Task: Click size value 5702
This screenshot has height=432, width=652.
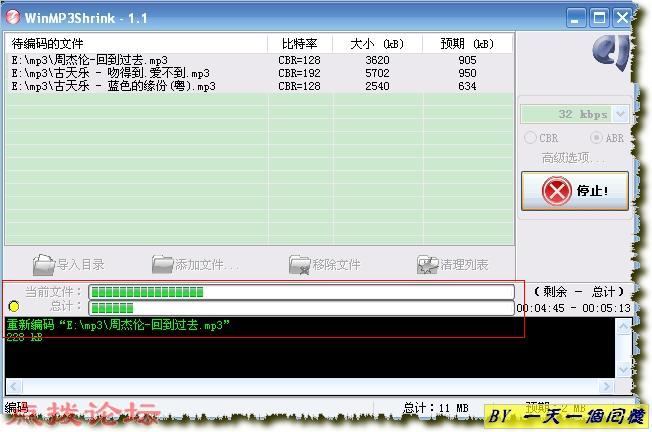Action: click(377, 73)
